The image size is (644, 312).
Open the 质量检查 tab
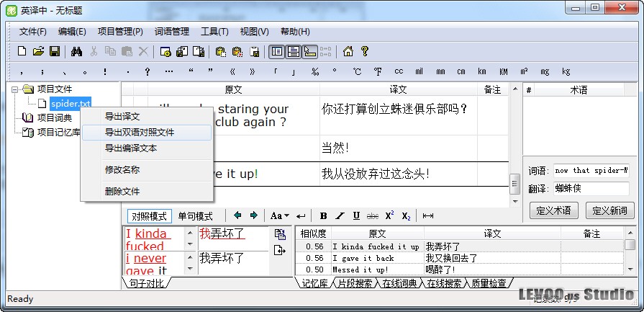click(489, 282)
